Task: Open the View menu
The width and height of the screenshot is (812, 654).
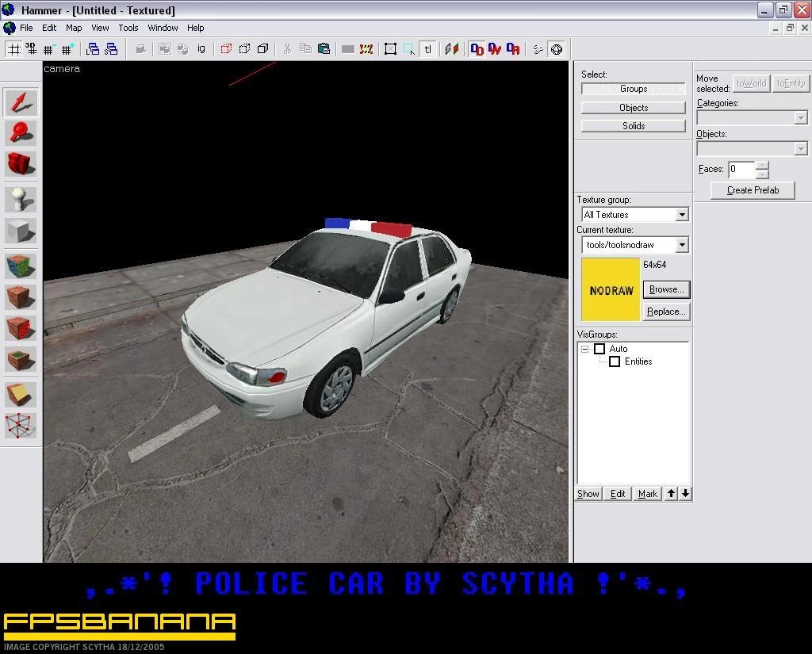Action: click(x=100, y=28)
